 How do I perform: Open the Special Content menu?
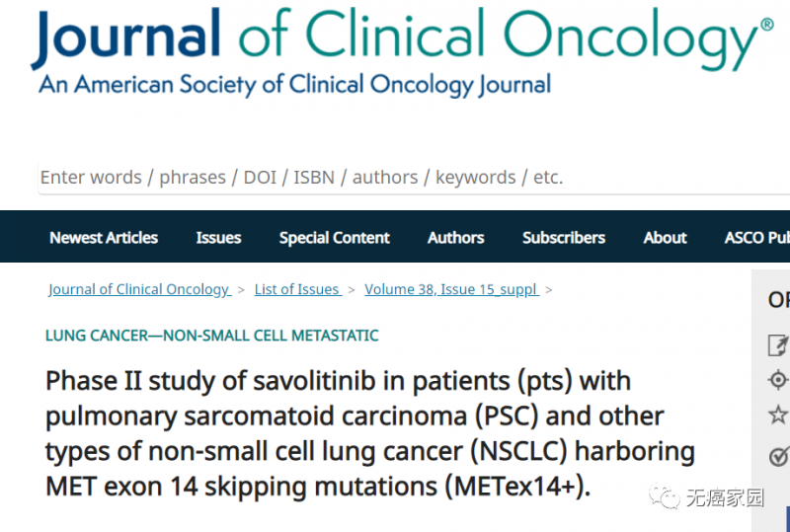coord(335,237)
